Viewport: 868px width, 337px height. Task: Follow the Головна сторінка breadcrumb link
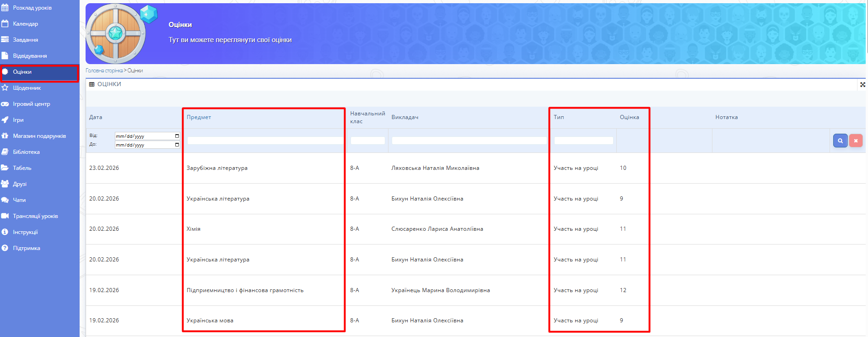pos(104,71)
